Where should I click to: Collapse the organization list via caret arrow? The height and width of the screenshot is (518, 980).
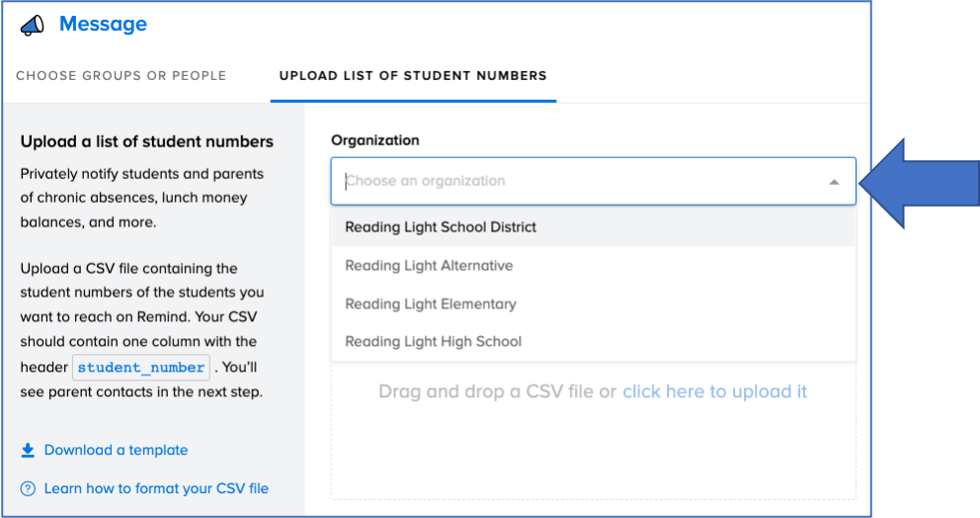(x=834, y=182)
